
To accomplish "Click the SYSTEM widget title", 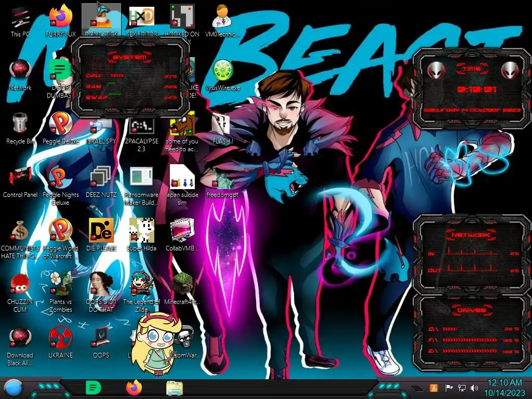I will [x=129, y=57].
